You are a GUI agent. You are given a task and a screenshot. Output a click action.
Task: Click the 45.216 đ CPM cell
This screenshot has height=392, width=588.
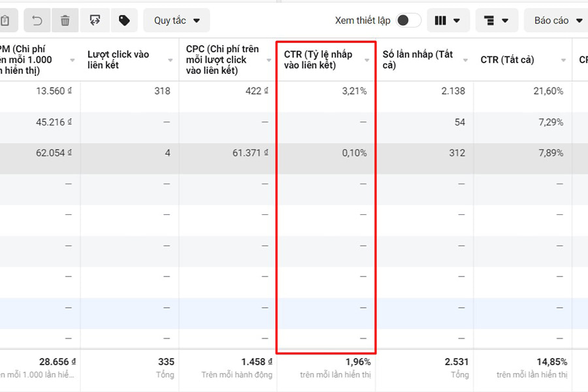51,122
